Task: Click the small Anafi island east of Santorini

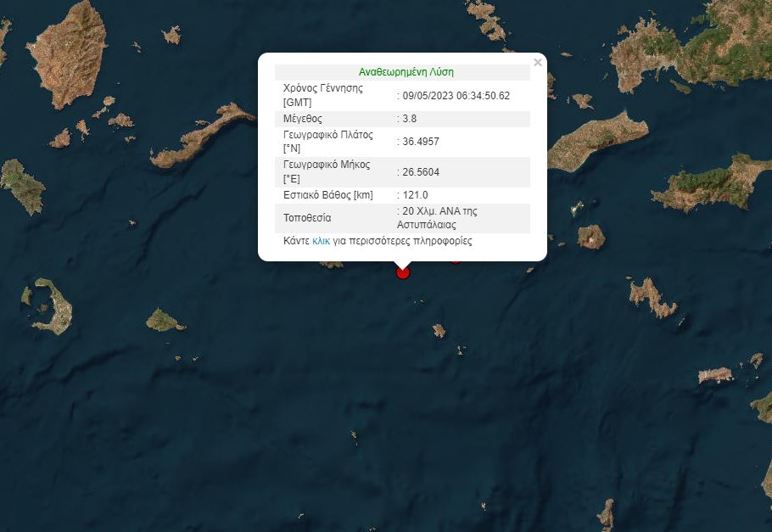Action: (x=165, y=320)
